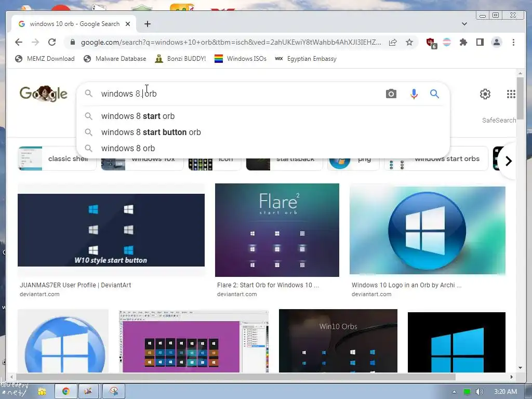Click the horizontal scrollbar thumb
Screen dimensions: 532x399
[x=236, y=377]
